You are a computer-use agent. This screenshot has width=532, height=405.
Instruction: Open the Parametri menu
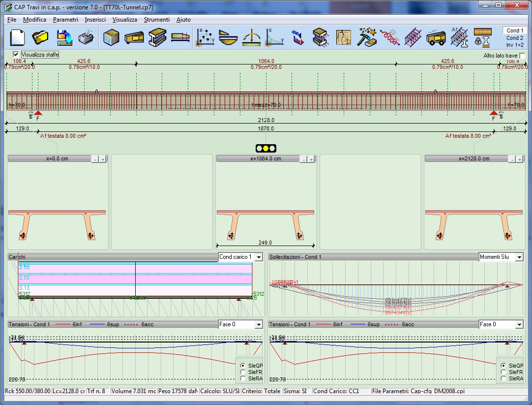coord(65,20)
